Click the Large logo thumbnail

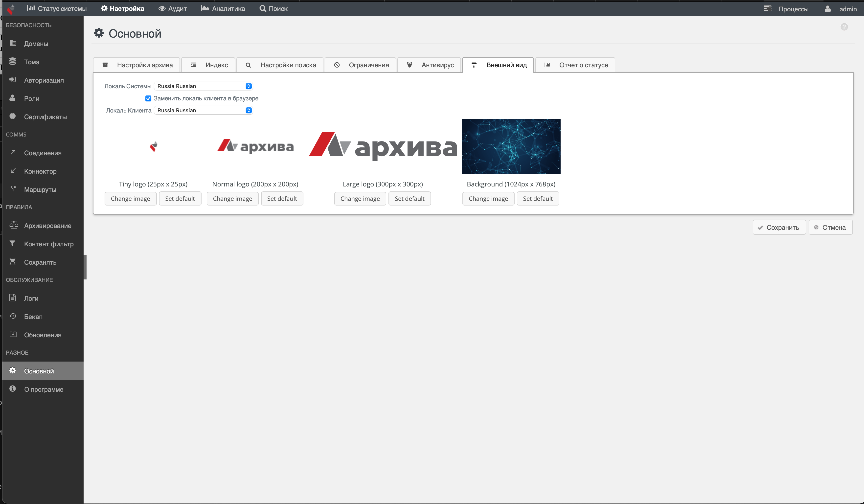[x=383, y=146]
